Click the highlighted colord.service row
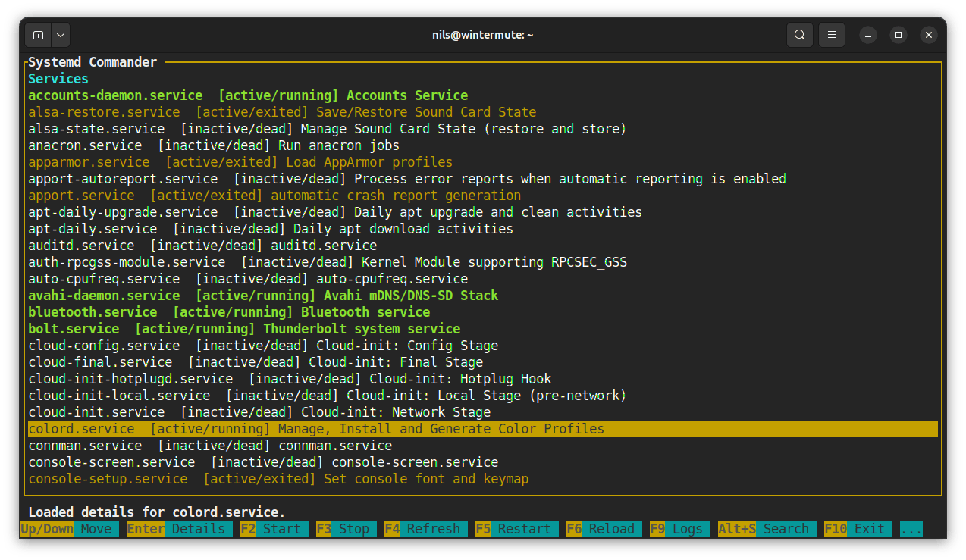Screen dimensions: 966x560 click(483, 429)
